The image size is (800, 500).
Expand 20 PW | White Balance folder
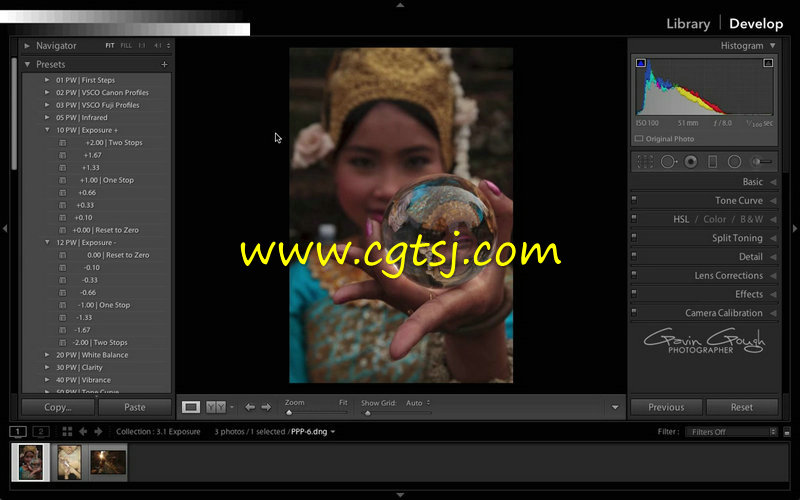pos(47,355)
